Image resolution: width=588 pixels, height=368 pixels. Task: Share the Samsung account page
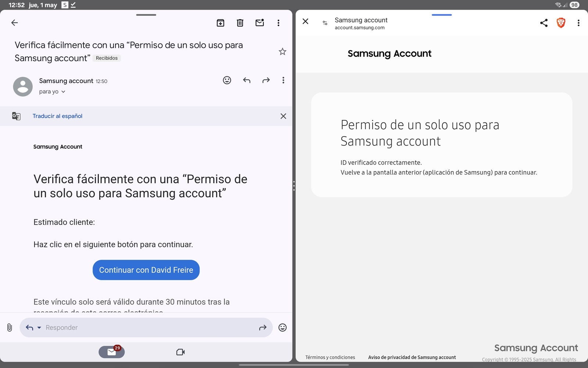click(x=544, y=23)
